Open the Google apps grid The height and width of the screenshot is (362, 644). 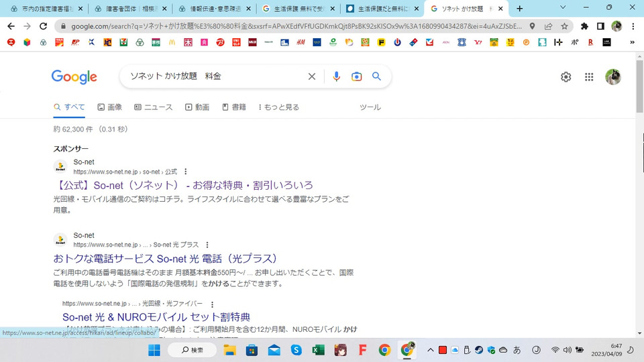589,76
